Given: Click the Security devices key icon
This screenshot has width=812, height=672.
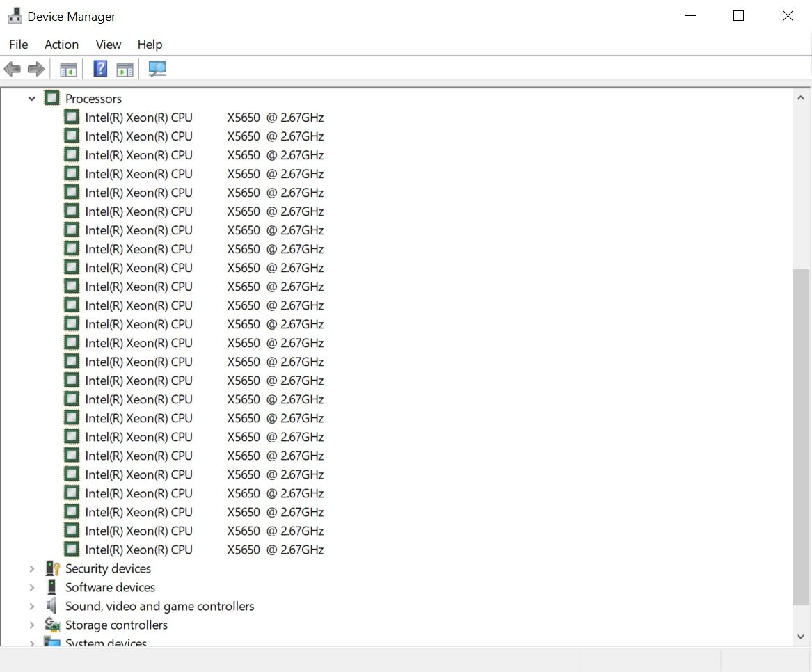Looking at the screenshot, I should (52, 568).
